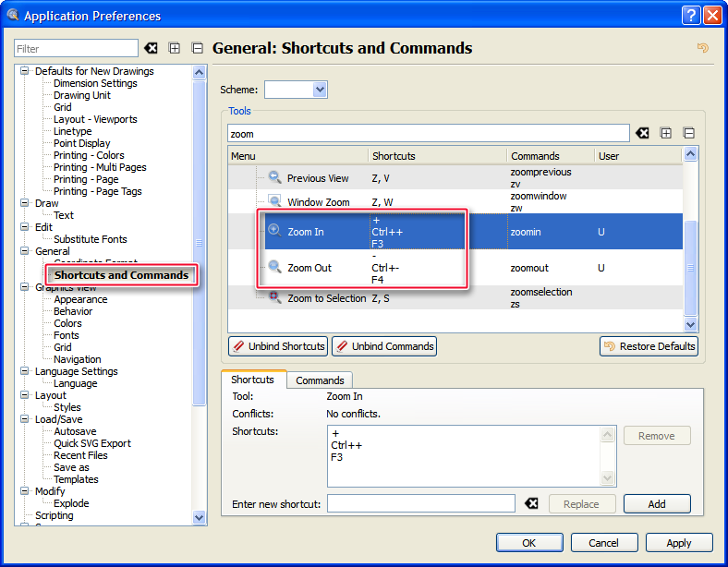Screen dimensions: 728x567
Task: Collapse the Language Settings node
Action: point(25,371)
